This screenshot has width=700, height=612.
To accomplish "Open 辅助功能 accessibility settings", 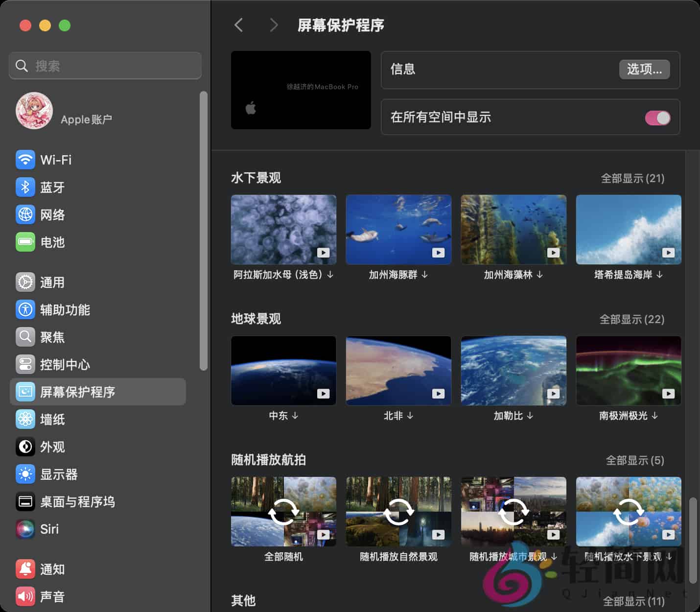I will pyautogui.click(x=65, y=309).
